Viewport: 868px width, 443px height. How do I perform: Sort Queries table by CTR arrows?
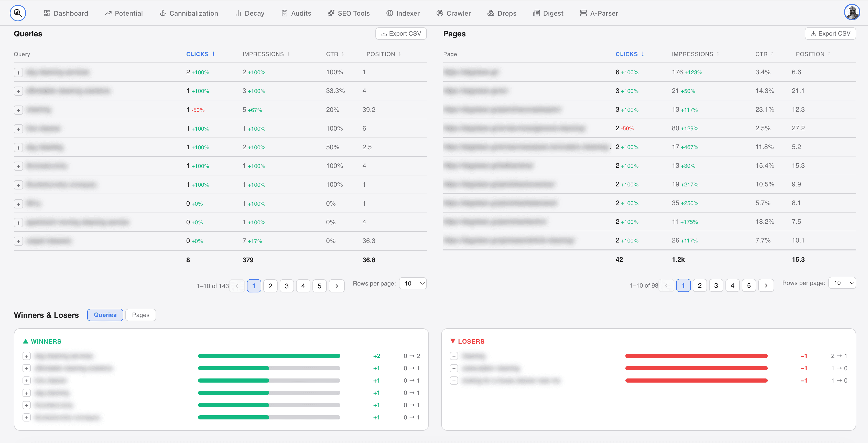point(343,54)
